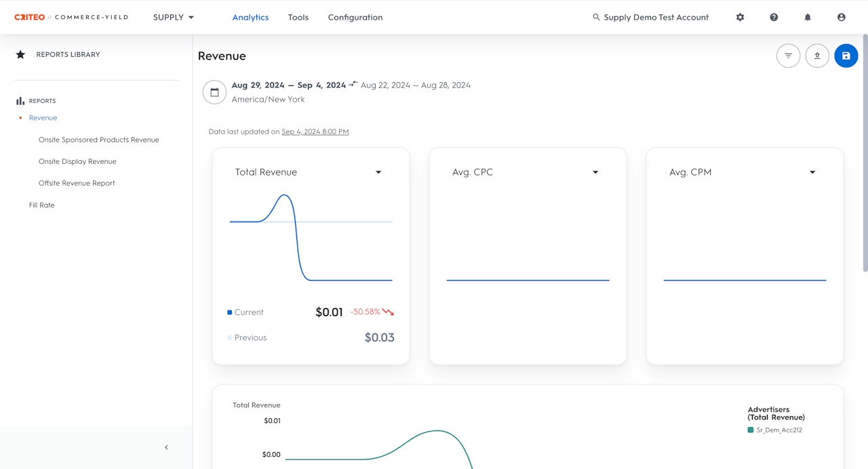Open the Avg. CPC metric dropdown
The width and height of the screenshot is (868, 469).
(595, 172)
